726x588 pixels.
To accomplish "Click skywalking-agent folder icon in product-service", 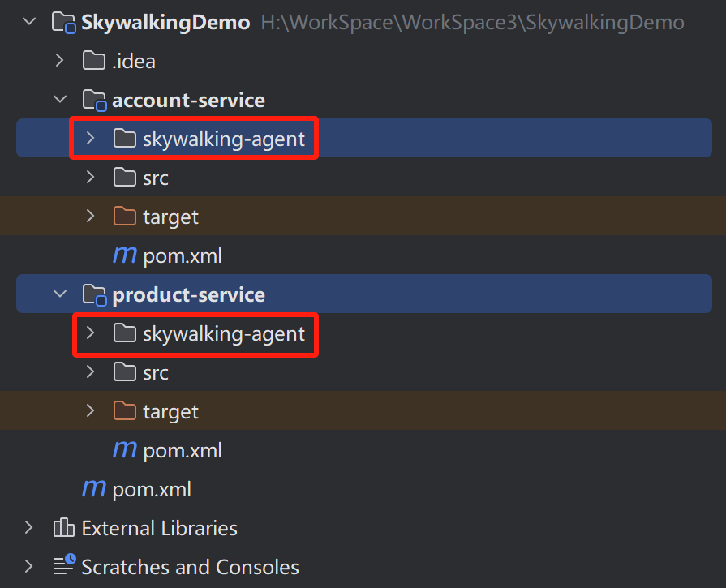I will pyautogui.click(x=125, y=333).
